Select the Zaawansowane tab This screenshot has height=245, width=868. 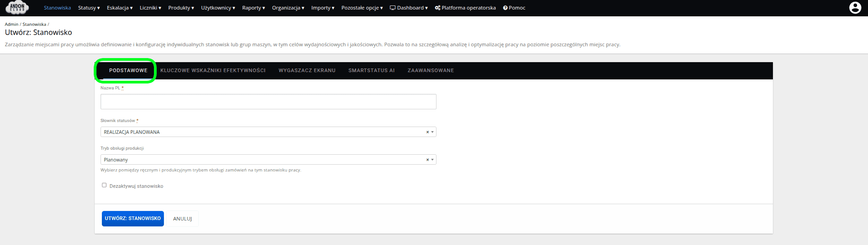point(431,70)
